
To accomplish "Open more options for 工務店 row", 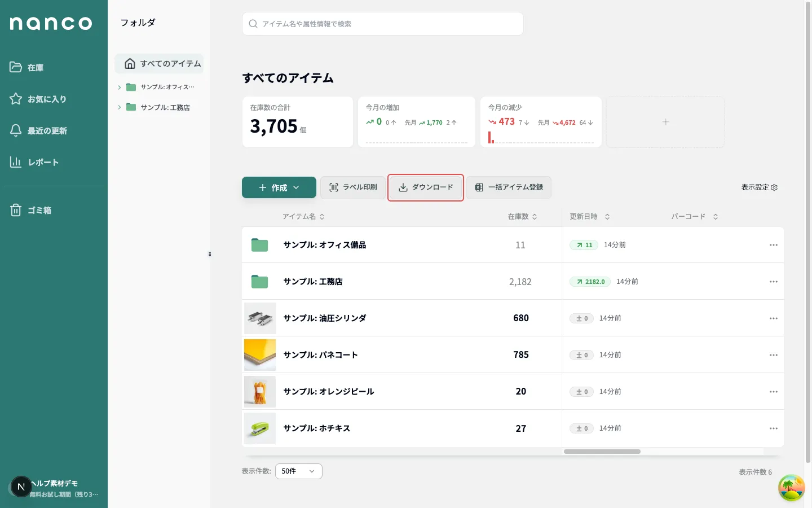I will coord(774,282).
